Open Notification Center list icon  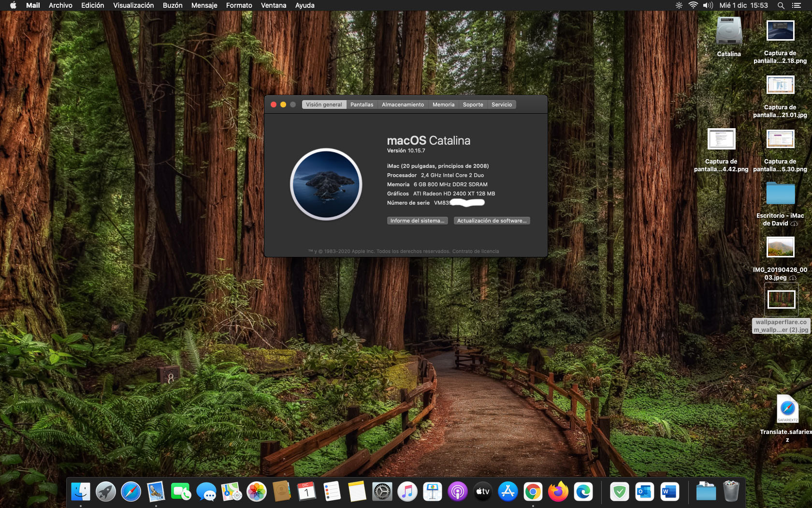coord(797,5)
